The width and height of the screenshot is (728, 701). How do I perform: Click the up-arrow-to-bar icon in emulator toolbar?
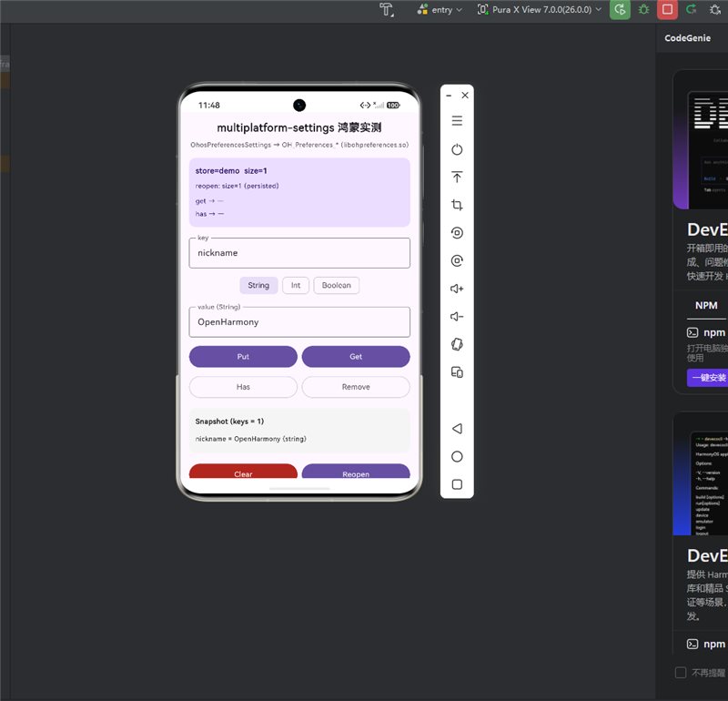tap(457, 177)
